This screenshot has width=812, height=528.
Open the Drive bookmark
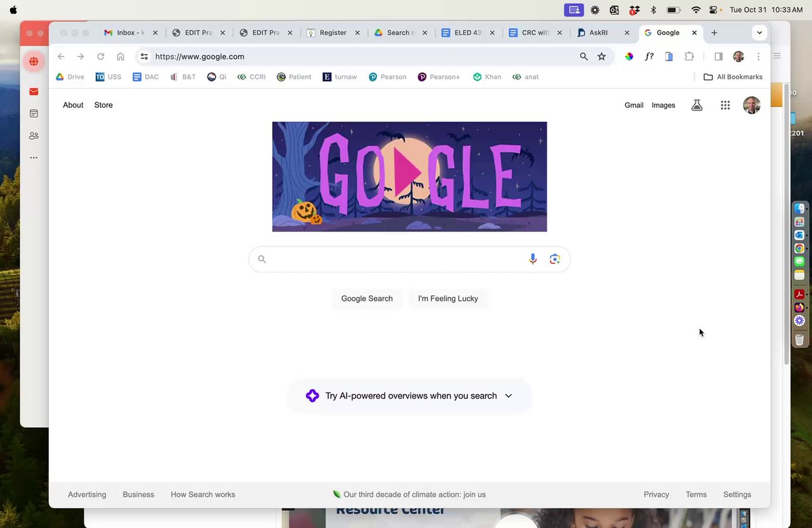(70, 77)
